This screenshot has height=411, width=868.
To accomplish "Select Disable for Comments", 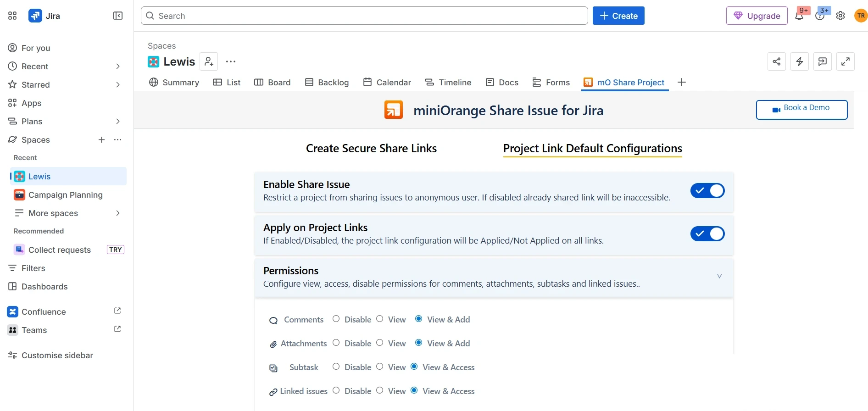I will click(x=336, y=319).
